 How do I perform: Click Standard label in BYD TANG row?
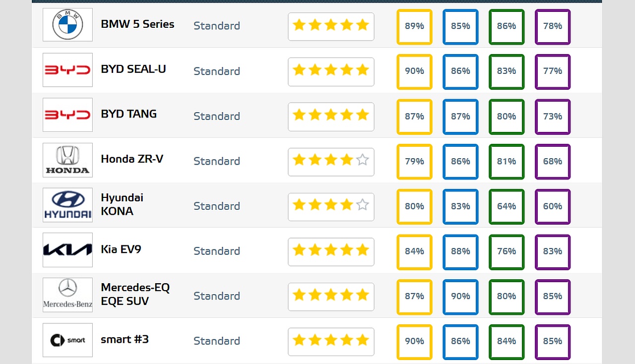click(217, 116)
